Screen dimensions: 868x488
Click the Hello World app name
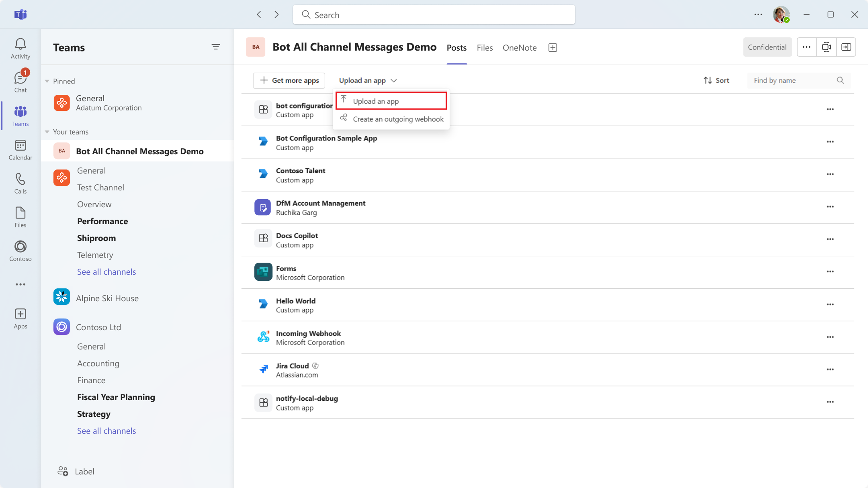296,301
